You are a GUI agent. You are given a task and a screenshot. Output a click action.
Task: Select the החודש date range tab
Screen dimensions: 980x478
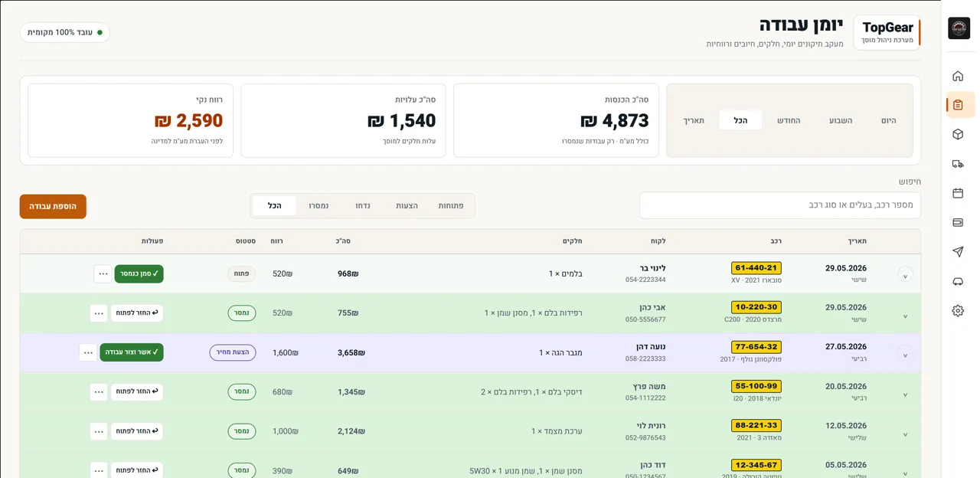(789, 120)
